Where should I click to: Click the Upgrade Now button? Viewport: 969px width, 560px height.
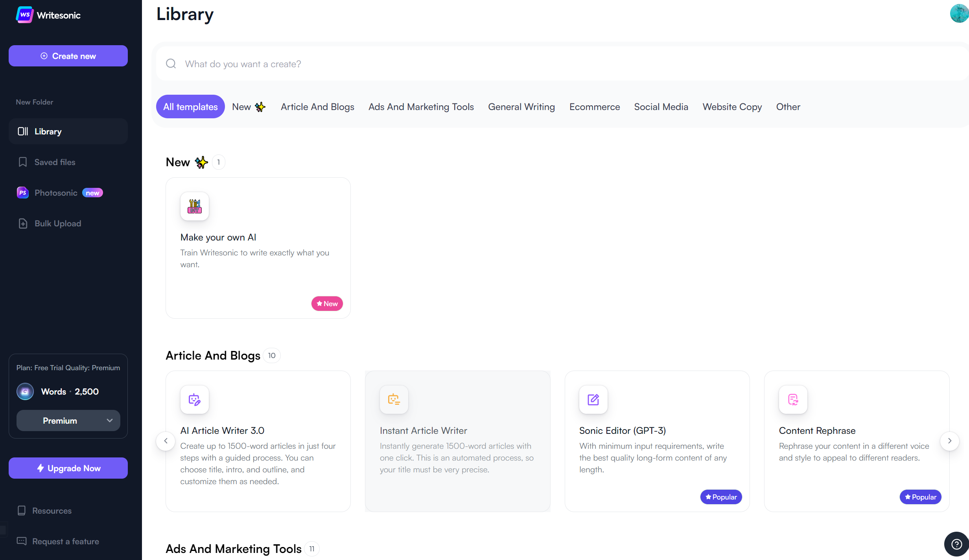click(x=68, y=468)
